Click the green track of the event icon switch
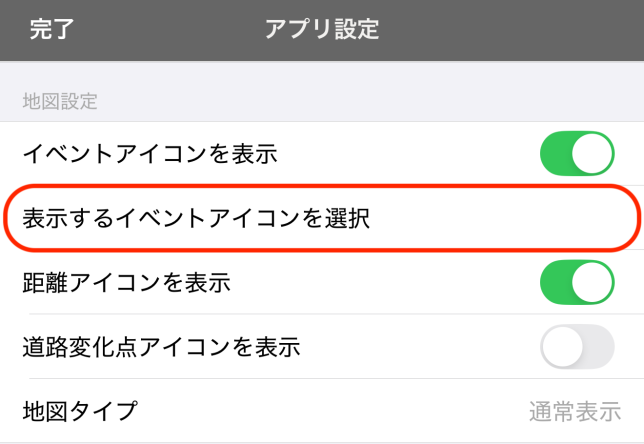The height and width of the screenshot is (444, 644). 558,153
